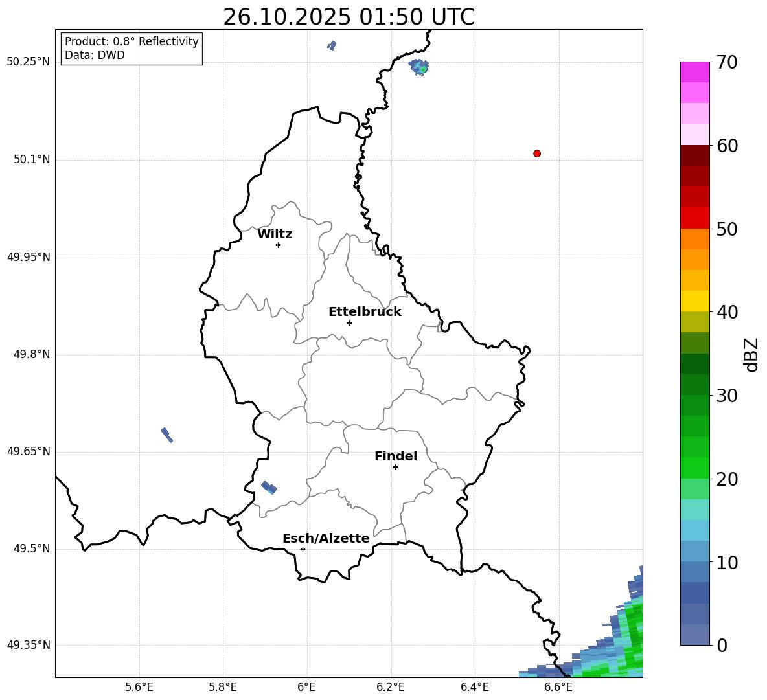Click the 60 tick label on colorbar
Viewport: 767px width, 700px height.
(x=727, y=146)
